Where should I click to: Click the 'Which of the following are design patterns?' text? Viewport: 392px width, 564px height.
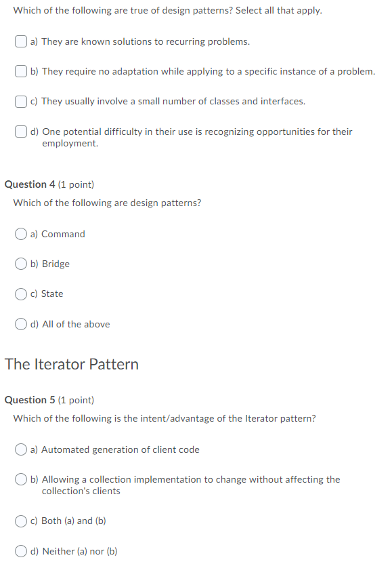[108, 203]
